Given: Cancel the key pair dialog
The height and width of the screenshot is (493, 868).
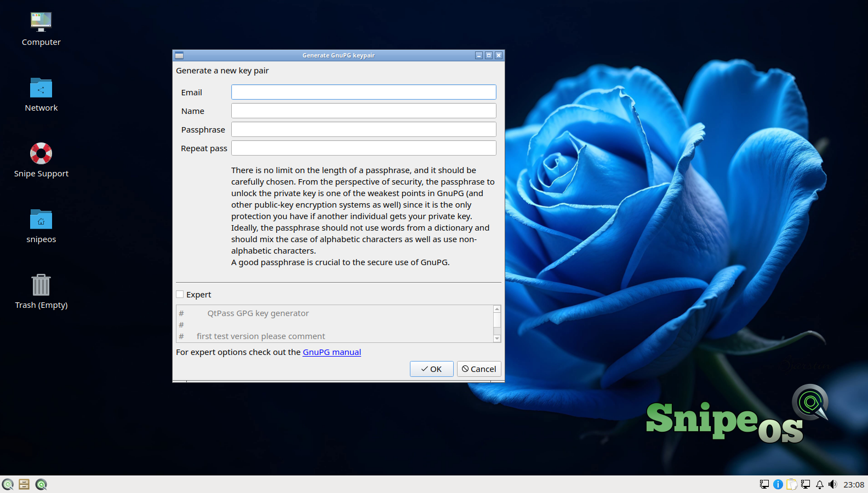Looking at the screenshot, I should [479, 369].
